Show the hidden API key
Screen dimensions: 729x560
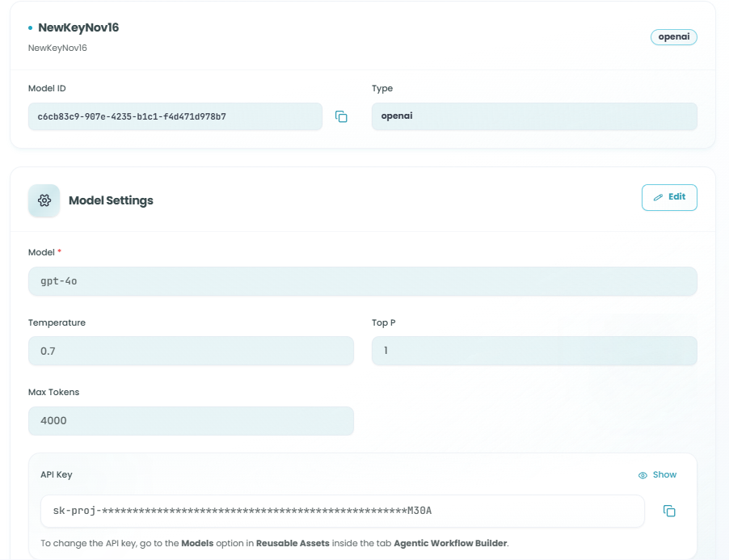(x=657, y=475)
